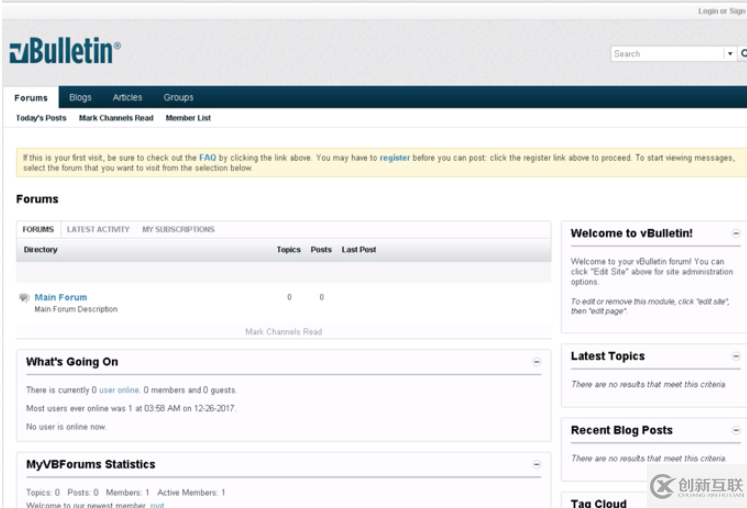Click the search magnifier icon

pyautogui.click(x=743, y=54)
